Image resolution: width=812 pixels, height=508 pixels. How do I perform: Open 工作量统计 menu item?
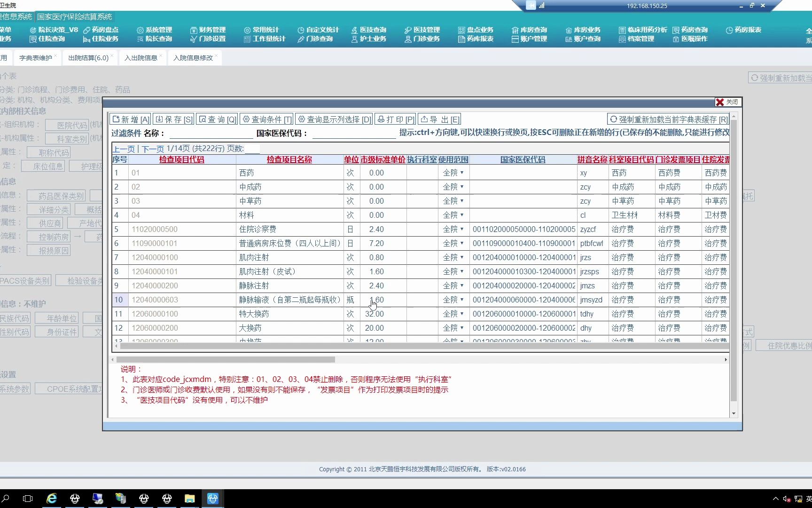pyautogui.click(x=265, y=39)
